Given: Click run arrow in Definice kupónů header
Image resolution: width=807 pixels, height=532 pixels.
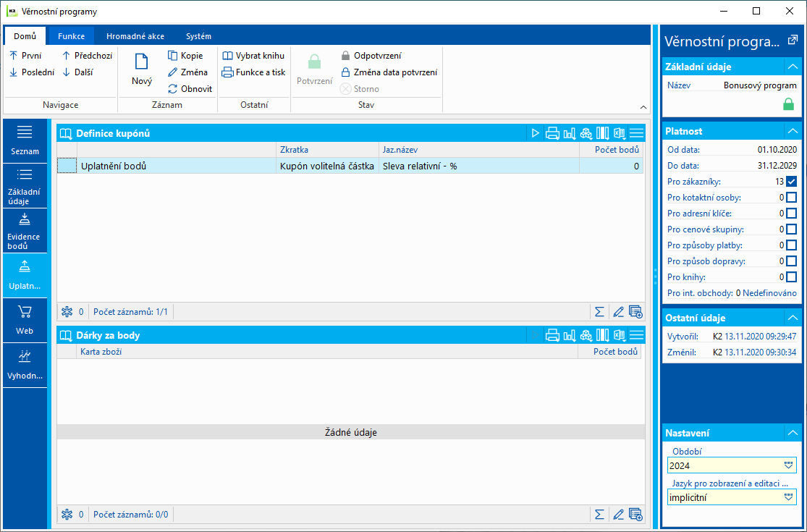Looking at the screenshot, I should pos(536,133).
